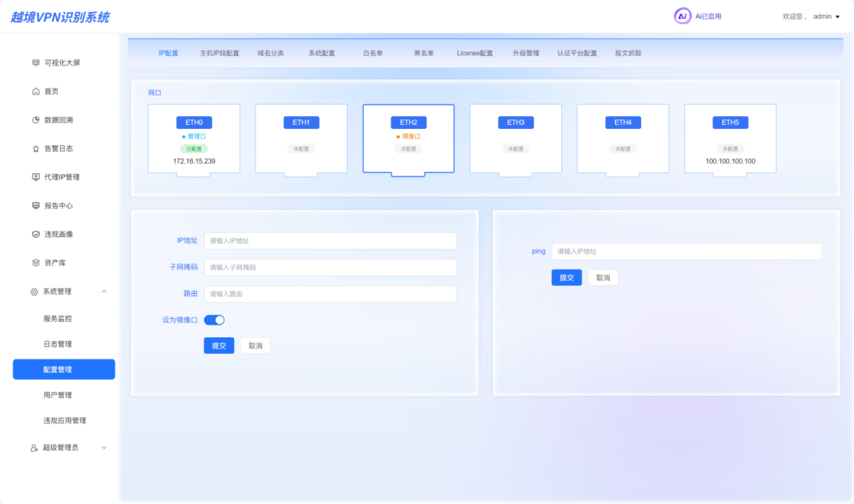
Task: Select the ETH0 network port card
Action: pyautogui.click(x=194, y=139)
